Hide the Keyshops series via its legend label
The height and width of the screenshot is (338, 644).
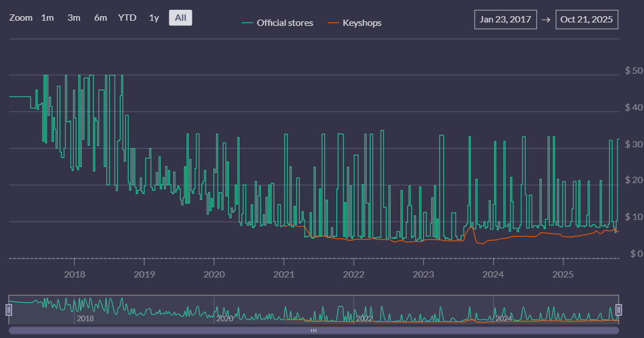pos(362,23)
